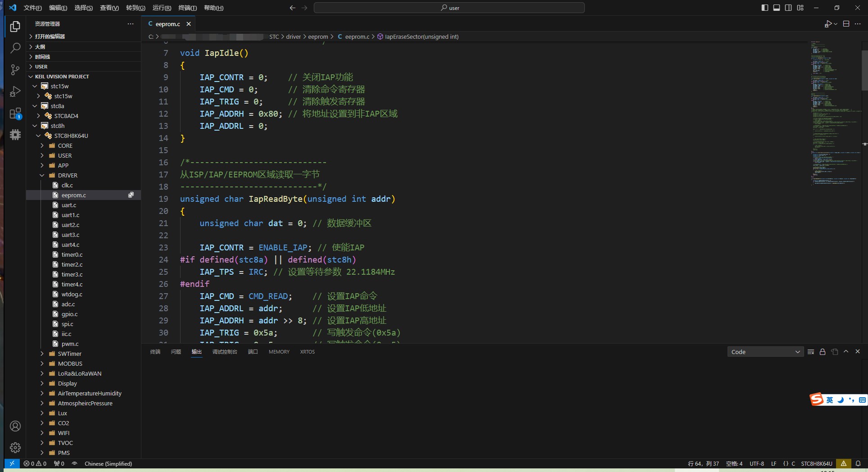Close the eeprom.c editor tab

[189, 24]
